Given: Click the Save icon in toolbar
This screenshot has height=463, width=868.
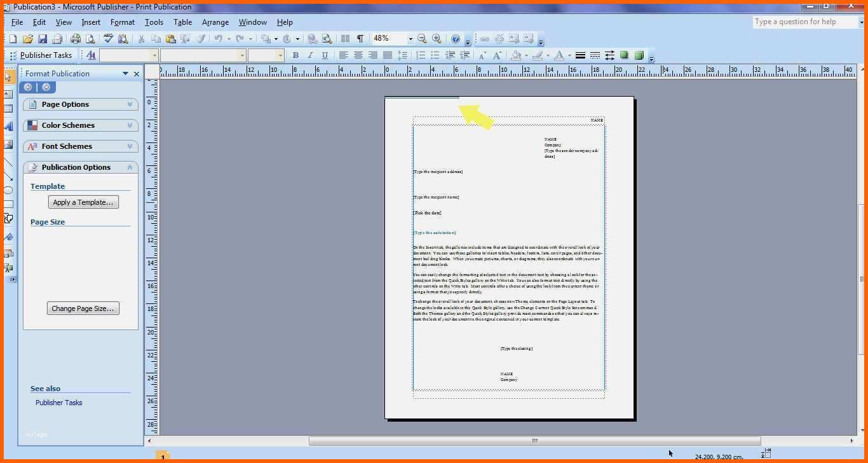Looking at the screenshot, I should pos(43,39).
